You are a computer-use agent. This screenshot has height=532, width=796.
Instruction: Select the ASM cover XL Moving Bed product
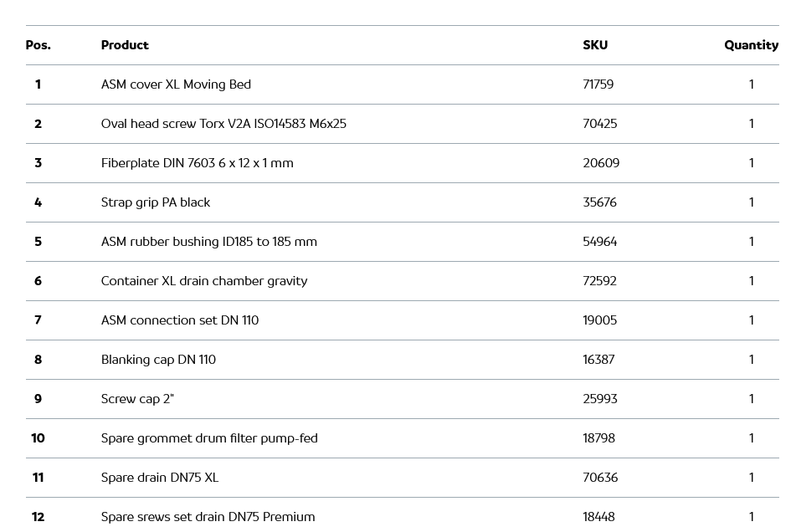pos(176,84)
